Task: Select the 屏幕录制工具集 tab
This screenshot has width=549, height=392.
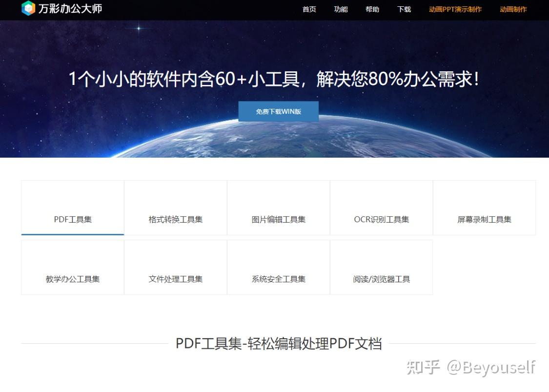Action: pos(485,208)
